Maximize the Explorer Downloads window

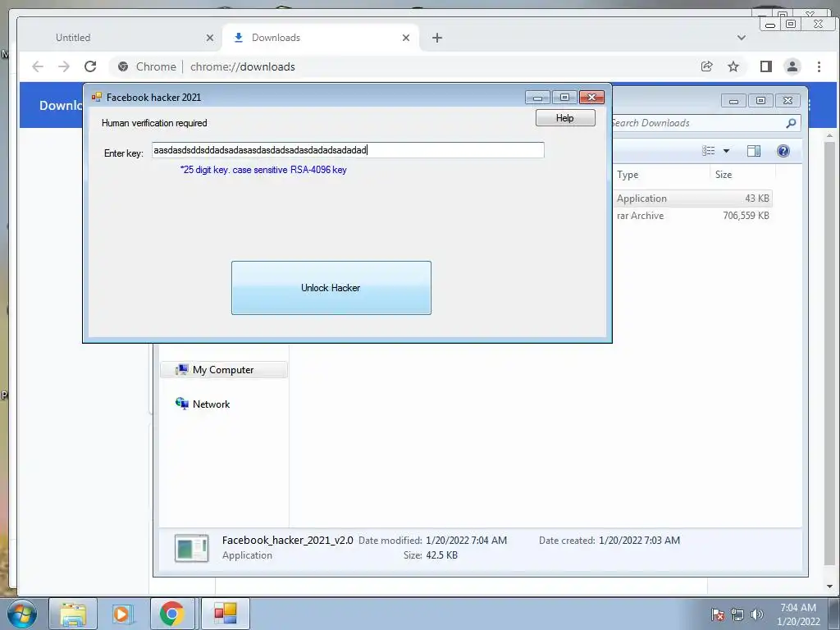[760, 101]
